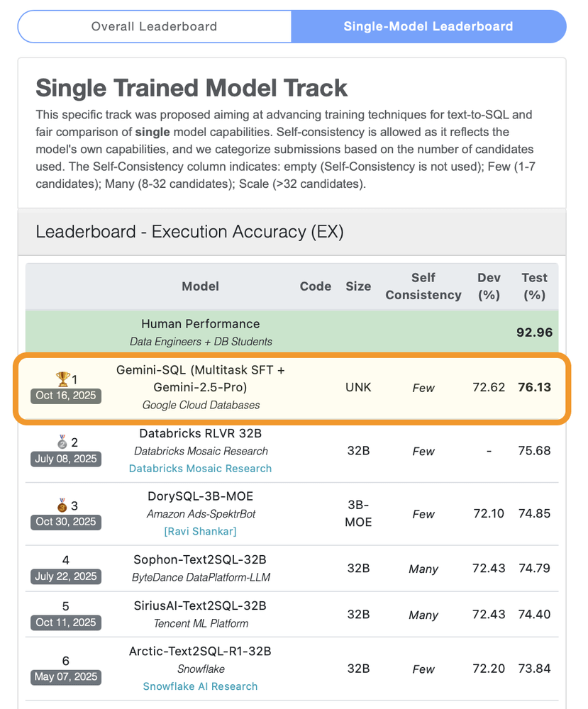Click the Ravi Shankar link

tap(200, 531)
